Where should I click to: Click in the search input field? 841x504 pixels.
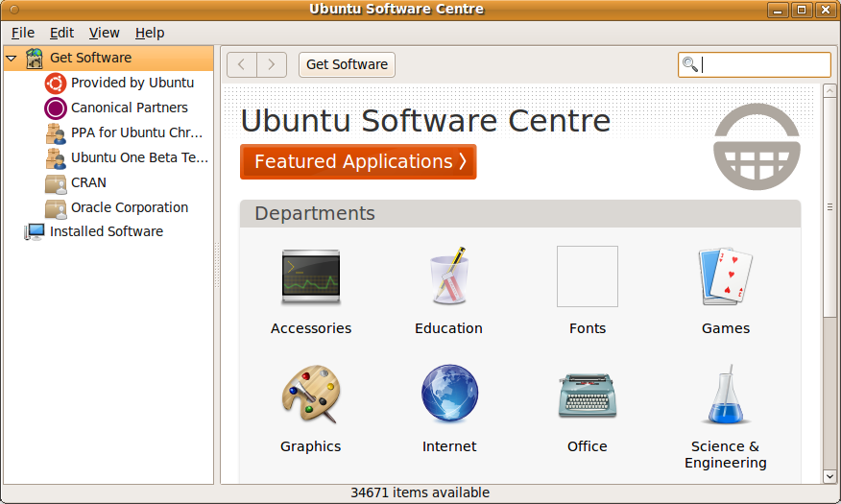click(755, 65)
